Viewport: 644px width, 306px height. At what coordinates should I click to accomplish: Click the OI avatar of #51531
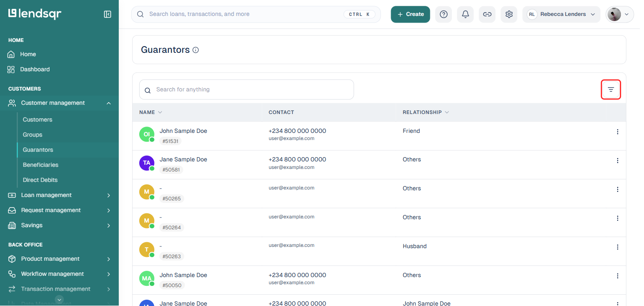(x=147, y=135)
